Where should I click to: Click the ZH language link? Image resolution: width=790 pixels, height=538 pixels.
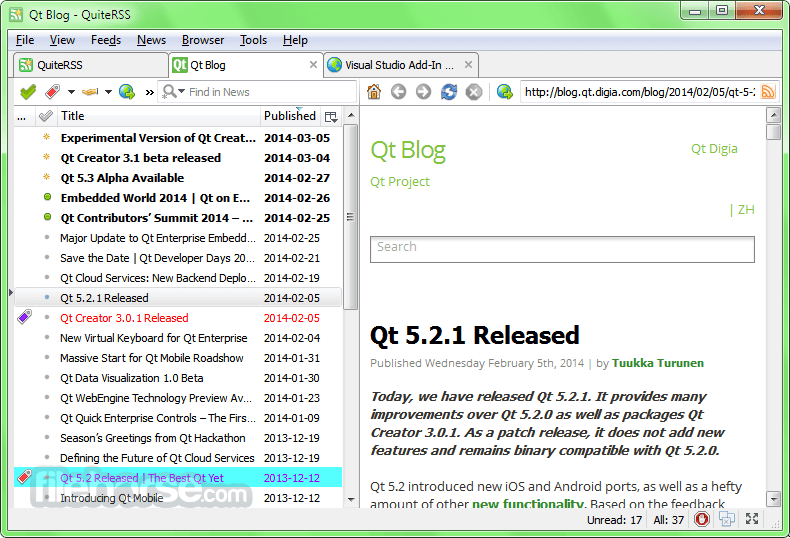click(x=746, y=210)
